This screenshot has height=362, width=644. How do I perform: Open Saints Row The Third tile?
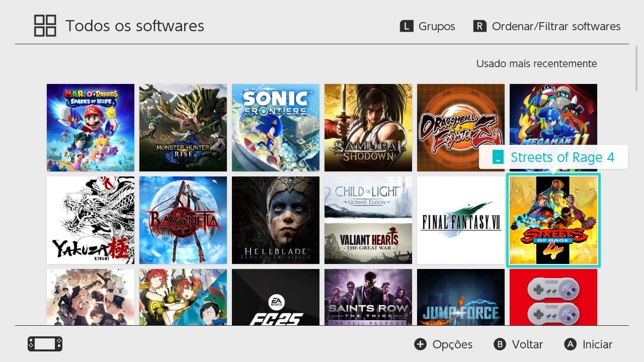pos(368,297)
